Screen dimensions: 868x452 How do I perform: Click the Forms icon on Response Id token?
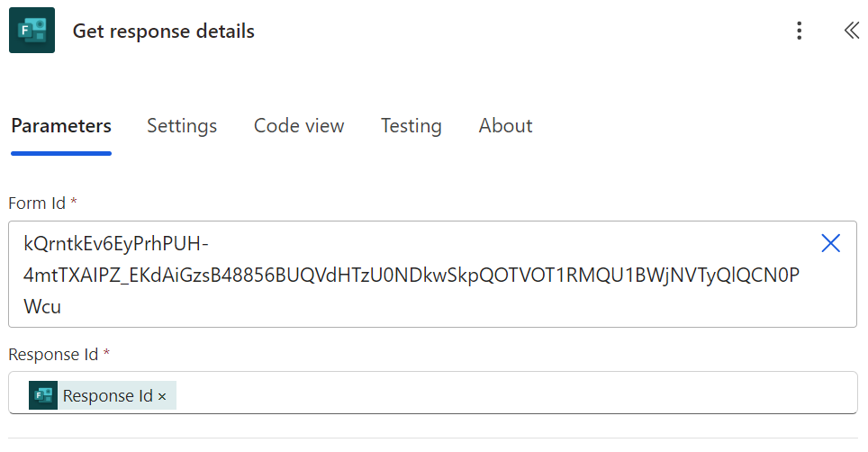[x=43, y=395]
